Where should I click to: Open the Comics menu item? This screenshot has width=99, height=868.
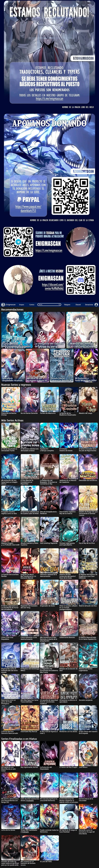coord(32,305)
